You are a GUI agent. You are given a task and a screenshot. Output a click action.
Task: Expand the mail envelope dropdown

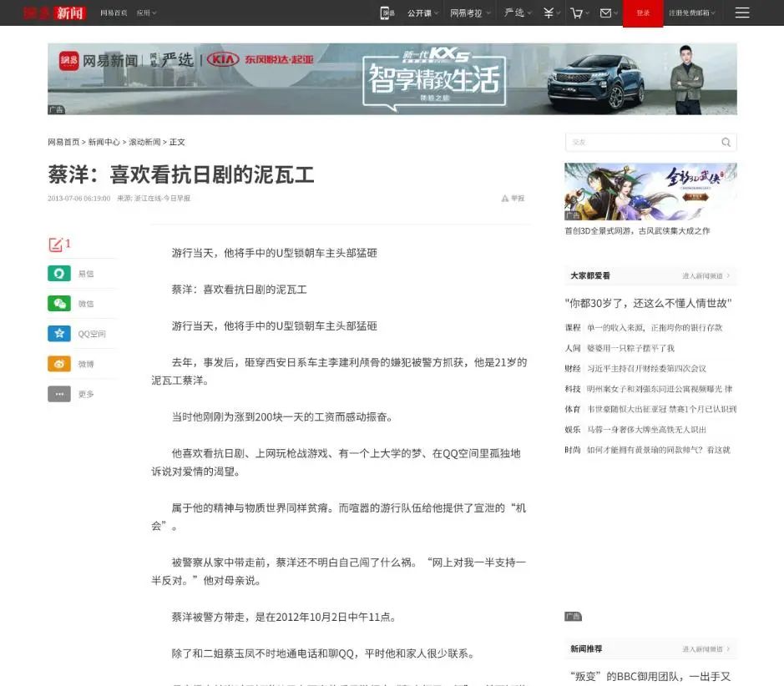point(607,13)
